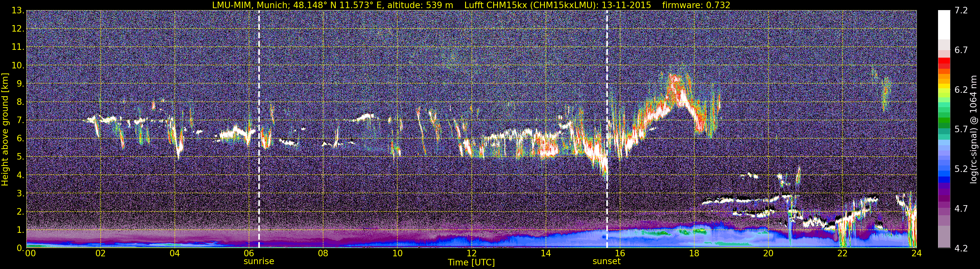Click the colorbar value '5.2'
Screen dimensions: 980x269
tap(961, 169)
